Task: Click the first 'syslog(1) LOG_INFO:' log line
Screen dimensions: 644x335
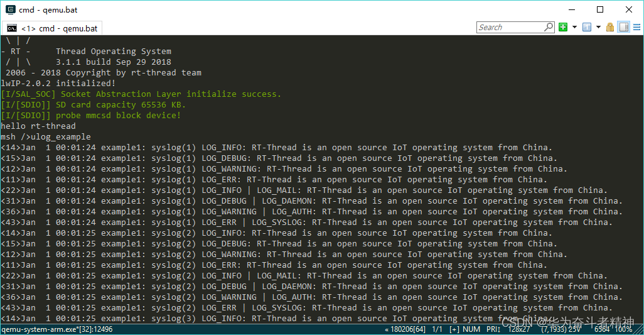Action: click(x=276, y=148)
